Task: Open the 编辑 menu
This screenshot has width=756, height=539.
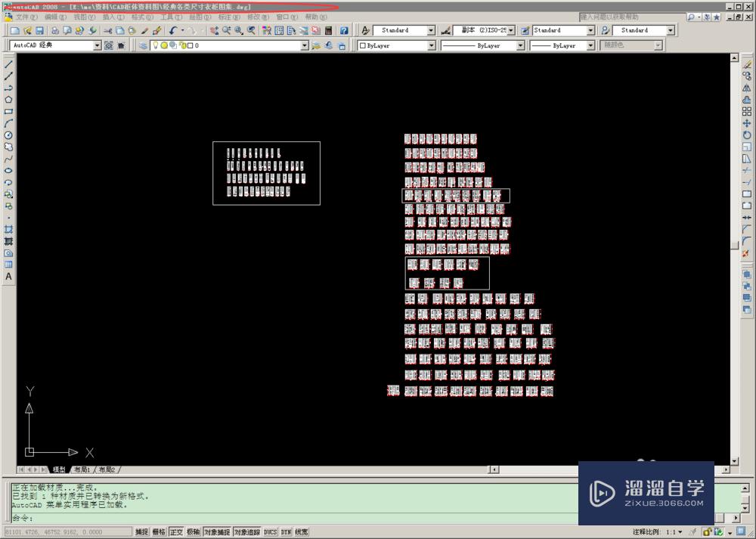Action: point(55,17)
